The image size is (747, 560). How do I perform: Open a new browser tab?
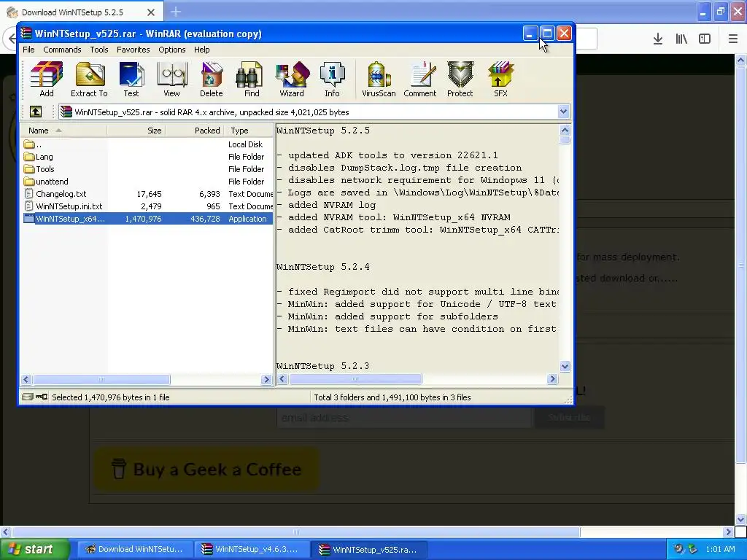coord(176,12)
